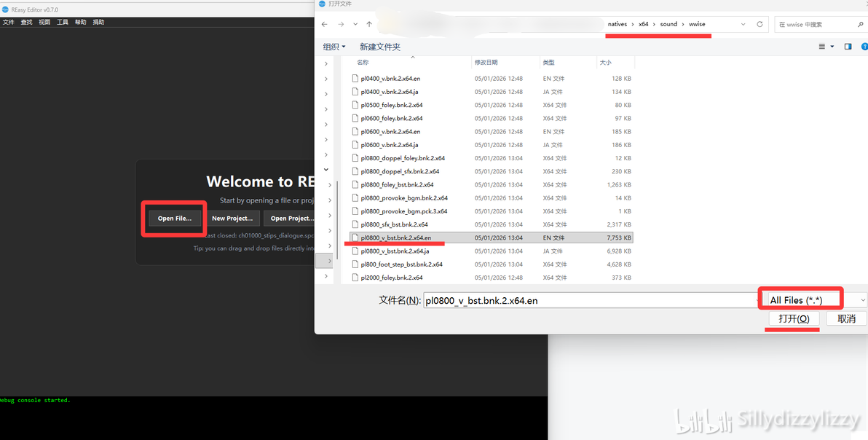Select file pl0800_doppel_foley.bnk.2.x64
Screen dimensions: 868x440
(403, 158)
